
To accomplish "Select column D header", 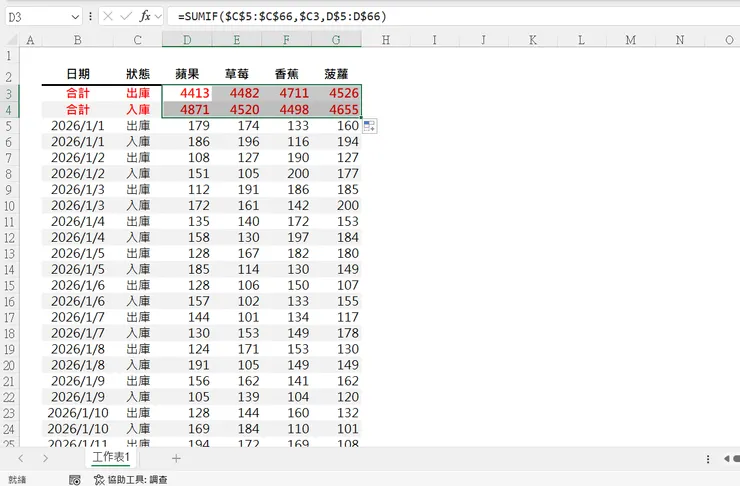I will click(187, 40).
